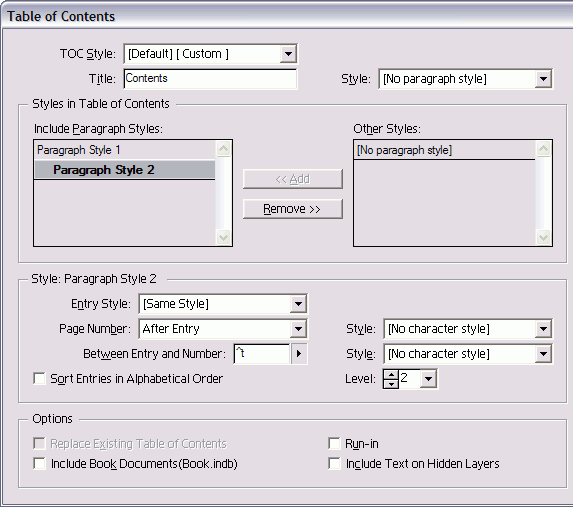The height and width of the screenshot is (507, 573).
Task: Click the Between Entry and Number field
Action: 262,353
